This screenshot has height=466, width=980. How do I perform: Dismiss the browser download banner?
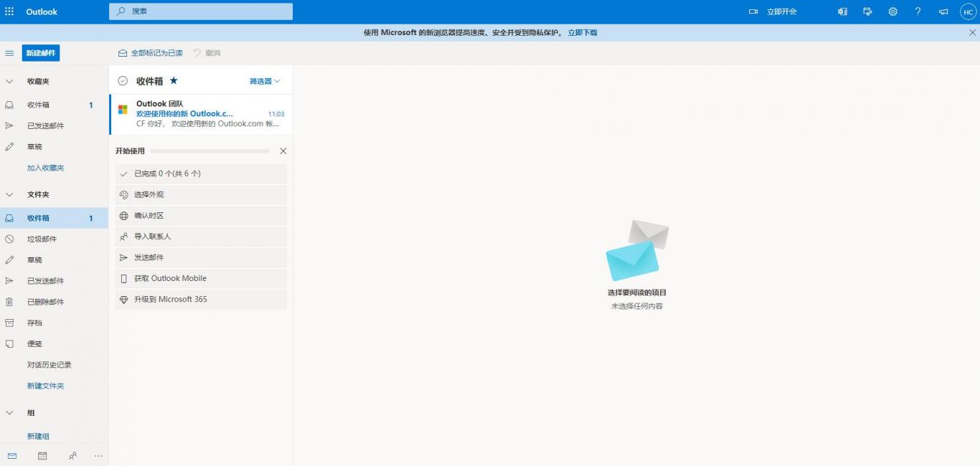click(973, 32)
